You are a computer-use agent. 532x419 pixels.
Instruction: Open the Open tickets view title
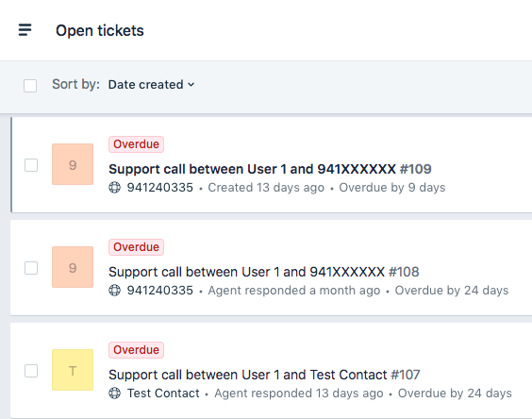[x=100, y=30]
